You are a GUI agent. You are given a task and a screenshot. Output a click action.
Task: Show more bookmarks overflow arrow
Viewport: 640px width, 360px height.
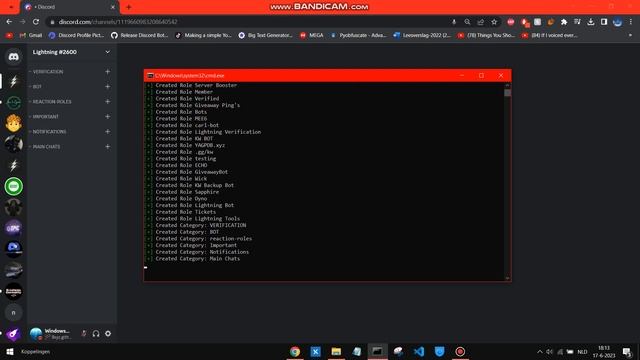tap(631, 36)
